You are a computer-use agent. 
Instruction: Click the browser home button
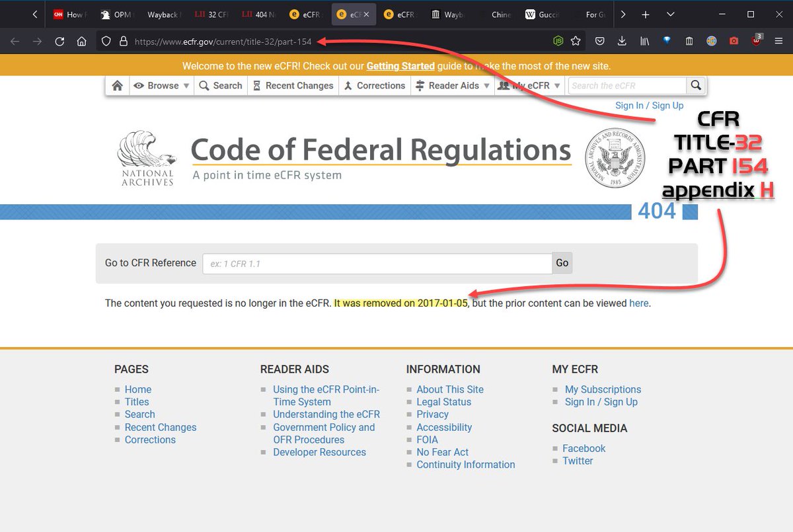pos(81,41)
